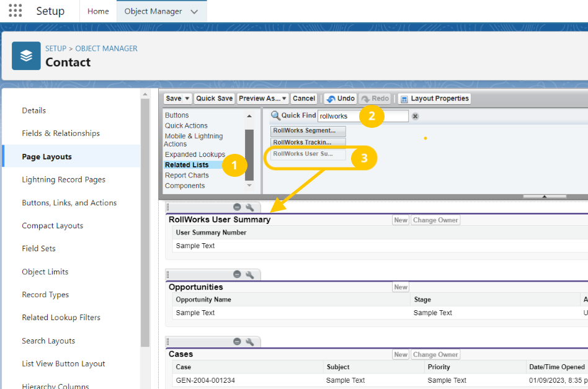Click New in RollWorks User Summary list
The width and height of the screenshot is (588, 389).
point(401,220)
